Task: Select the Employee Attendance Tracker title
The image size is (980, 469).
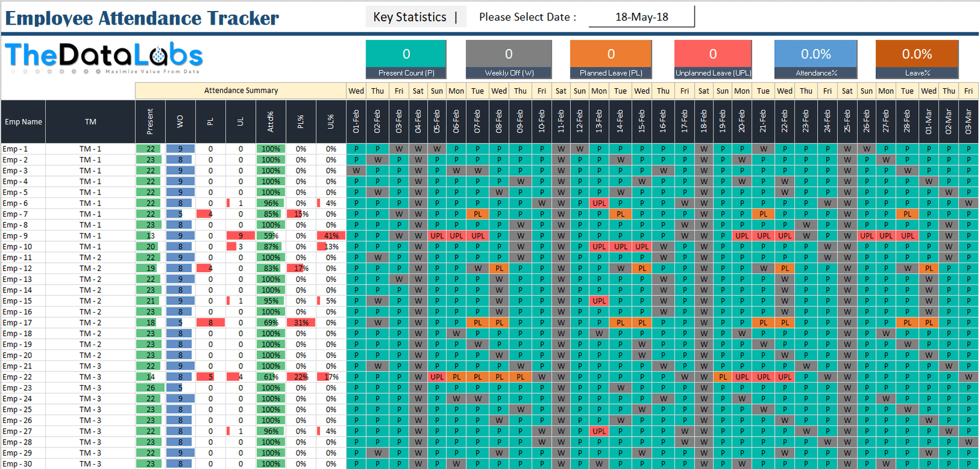Action: [x=142, y=18]
